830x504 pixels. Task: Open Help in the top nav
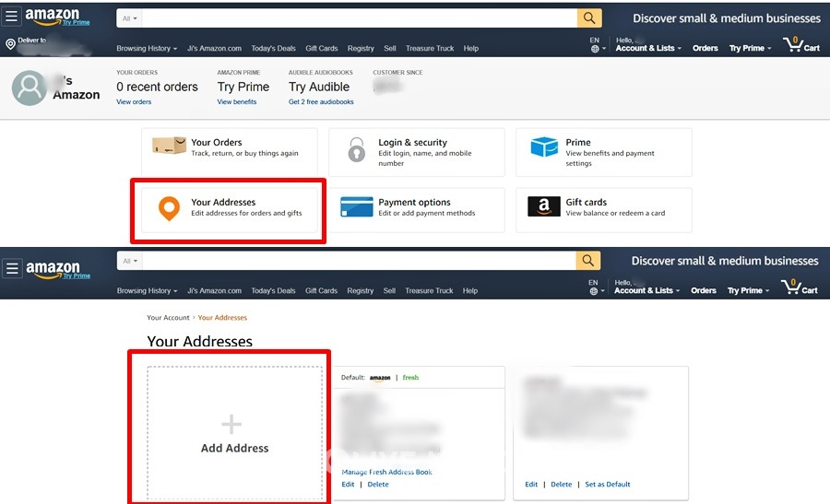(471, 48)
